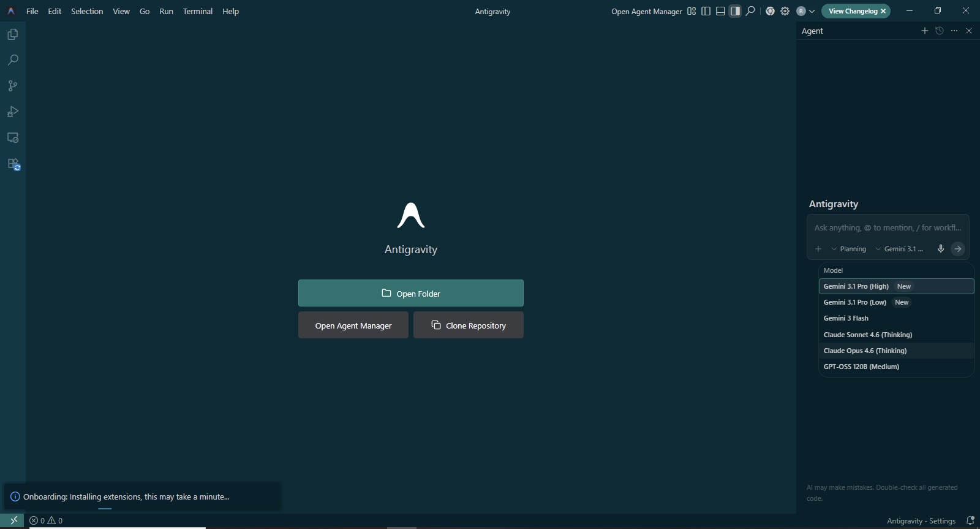This screenshot has height=529, width=980.
Task: Open the settings gear in the title bar
Action: pos(785,11)
